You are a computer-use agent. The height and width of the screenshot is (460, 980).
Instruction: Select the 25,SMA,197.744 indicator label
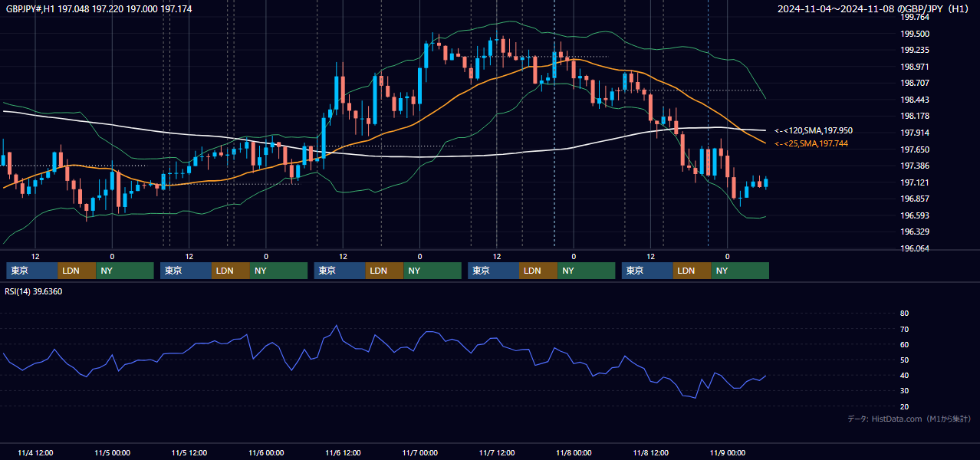811,143
